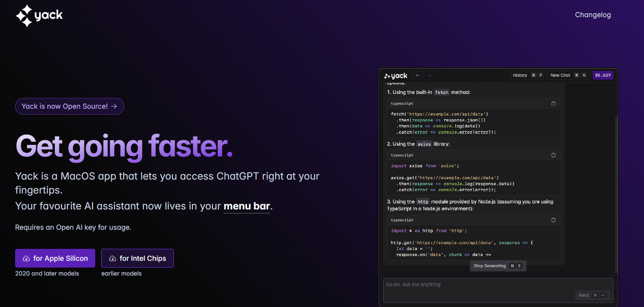Copy the fetch method code snippet
This screenshot has height=307, width=644.
point(553,103)
